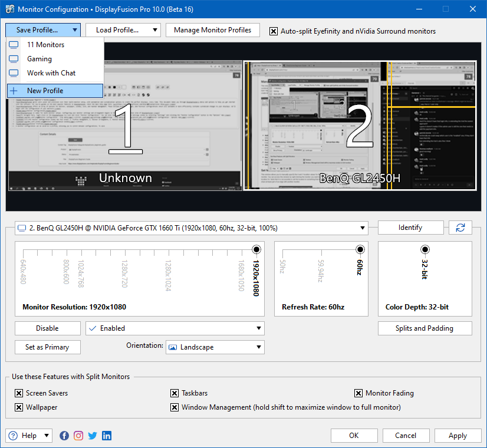Uncheck the Screen Savers checkbox
The height and width of the screenshot is (448, 487).
coord(19,393)
